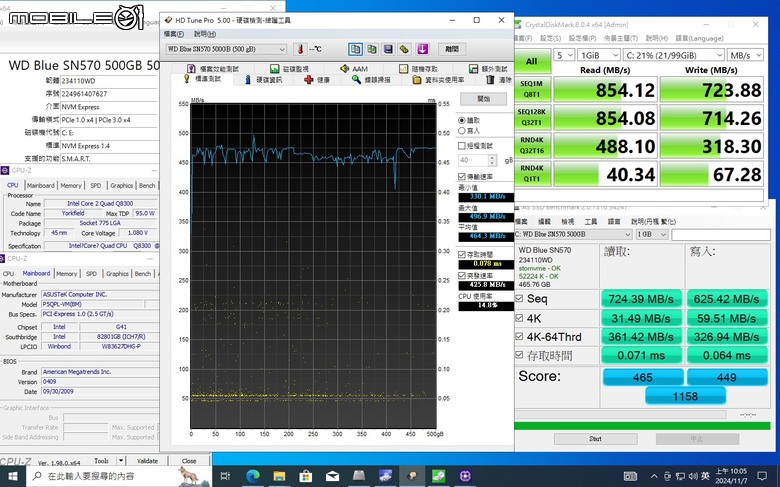Open the 硬碟資訊 tab in HD Tune
This screenshot has height=487, width=780.
tap(263, 80)
